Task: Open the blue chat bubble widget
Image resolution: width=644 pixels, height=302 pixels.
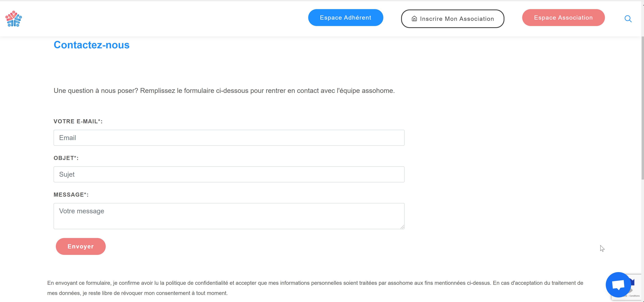Action: point(618,285)
